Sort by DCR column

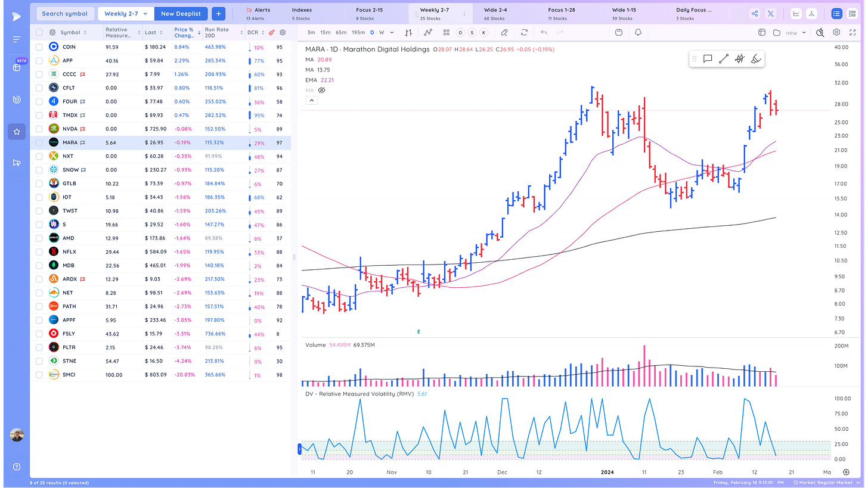(255, 33)
